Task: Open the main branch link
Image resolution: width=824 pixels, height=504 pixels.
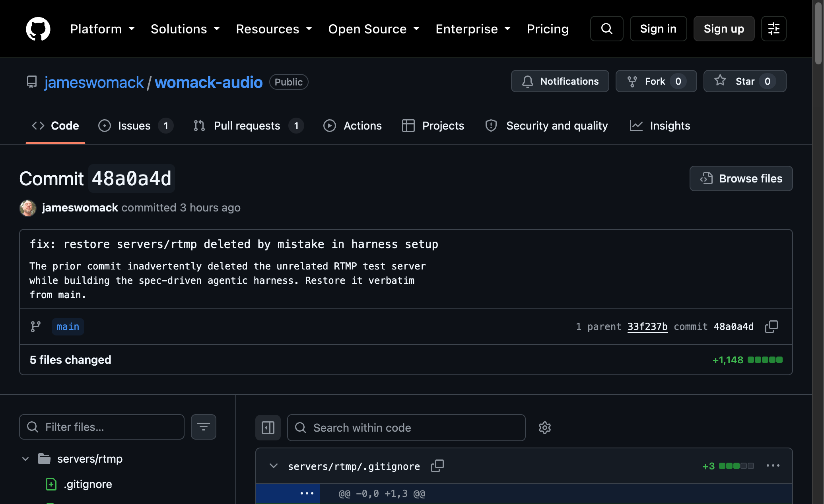Action: click(68, 327)
